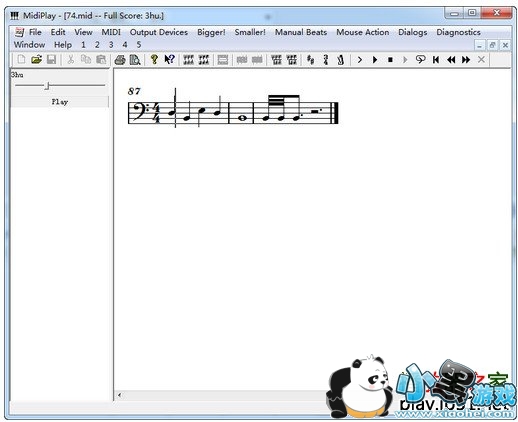
Task: Click menu item 5
Action: click(x=139, y=45)
